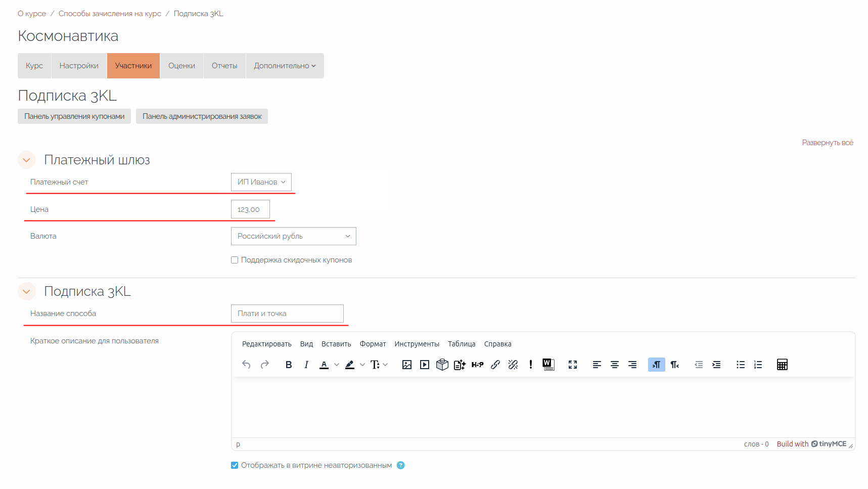
Task: Enable discount coupon support checkbox
Action: click(235, 260)
